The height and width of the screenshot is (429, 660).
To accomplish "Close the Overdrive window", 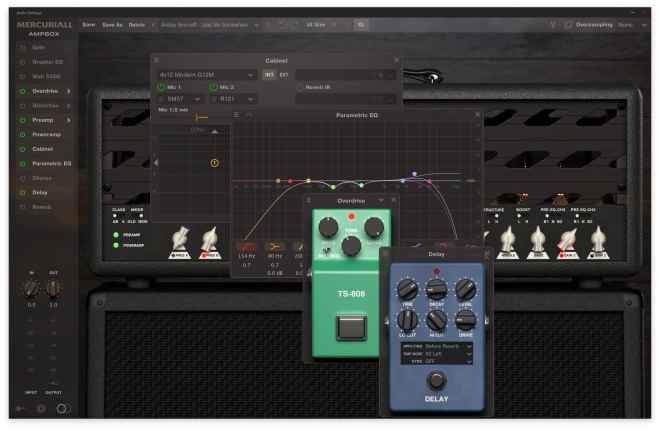I will 394,201.
